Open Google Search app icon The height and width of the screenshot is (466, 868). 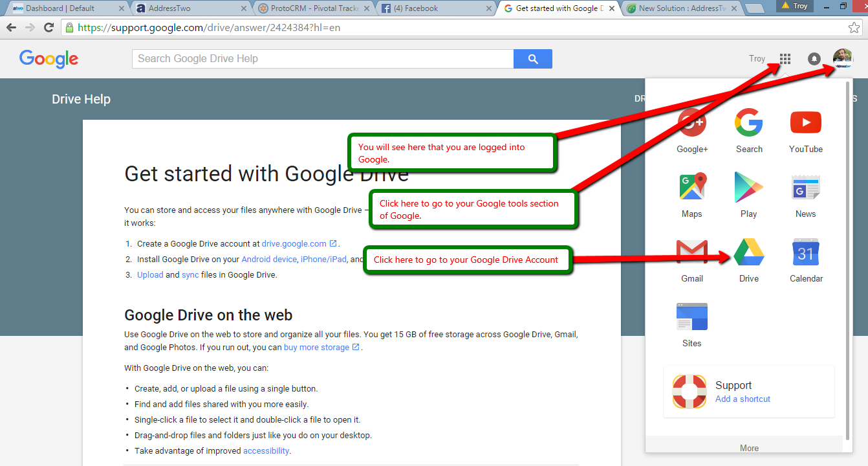749,131
